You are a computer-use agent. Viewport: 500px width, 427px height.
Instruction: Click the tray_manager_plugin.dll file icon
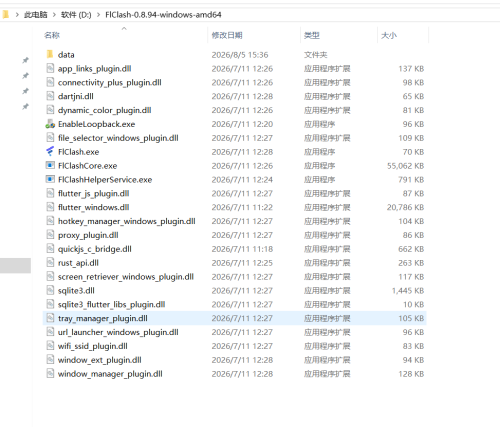click(x=50, y=318)
